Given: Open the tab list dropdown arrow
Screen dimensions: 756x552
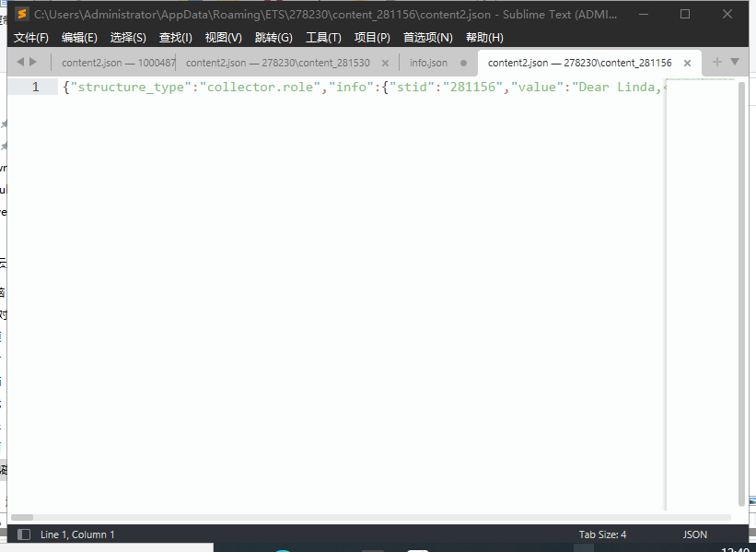Looking at the screenshot, I should (735, 62).
